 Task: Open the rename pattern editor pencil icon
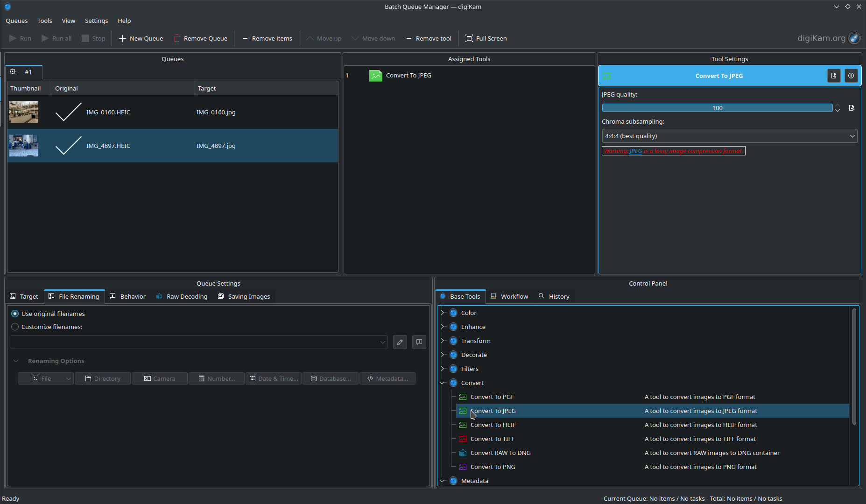(x=400, y=342)
